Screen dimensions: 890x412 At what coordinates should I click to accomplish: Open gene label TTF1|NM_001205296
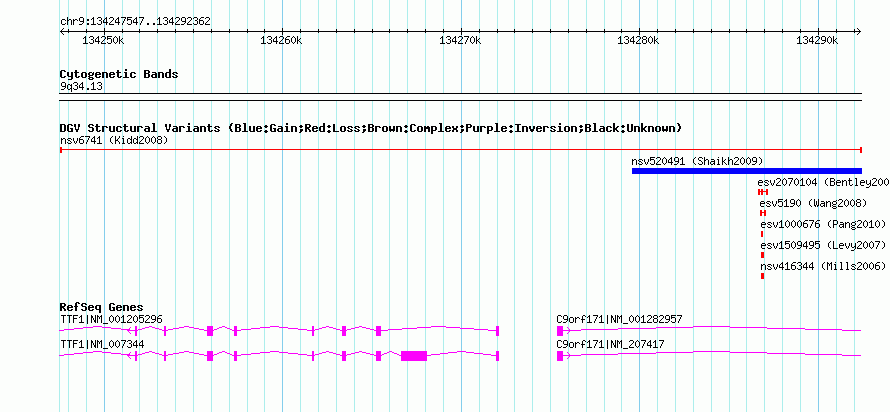tap(111, 319)
